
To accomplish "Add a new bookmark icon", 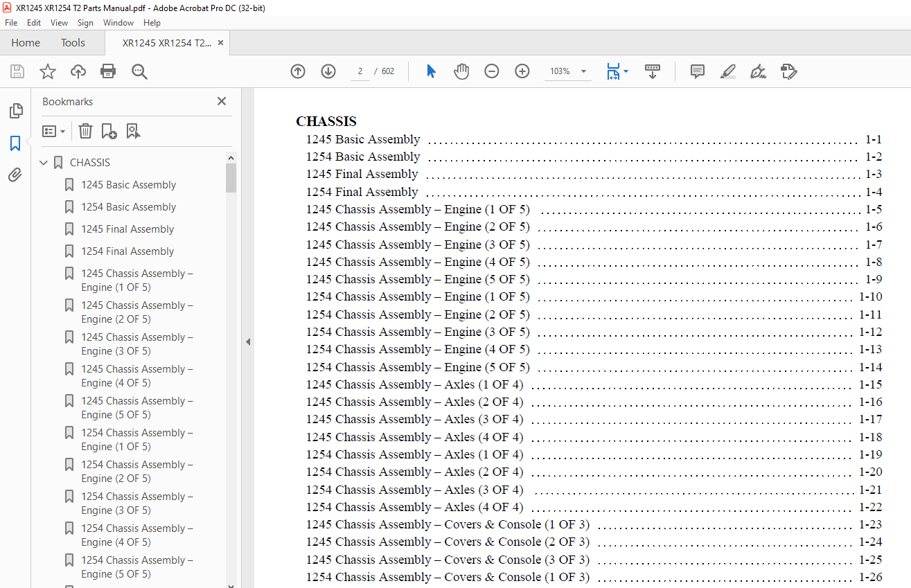I will click(x=109, y=131).
